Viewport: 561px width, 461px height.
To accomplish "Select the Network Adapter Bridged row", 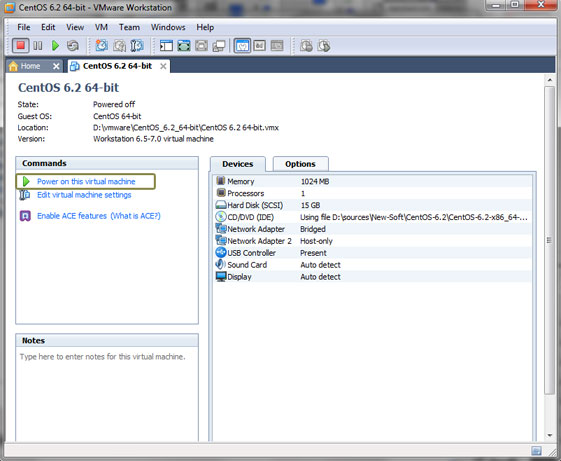I will 372,229.
